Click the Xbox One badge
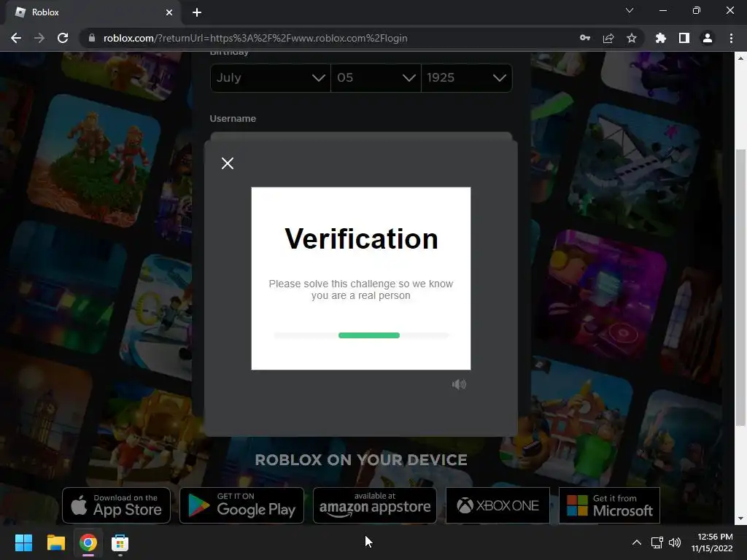This screenshot has width=747, height=560. tap(498, 505)
